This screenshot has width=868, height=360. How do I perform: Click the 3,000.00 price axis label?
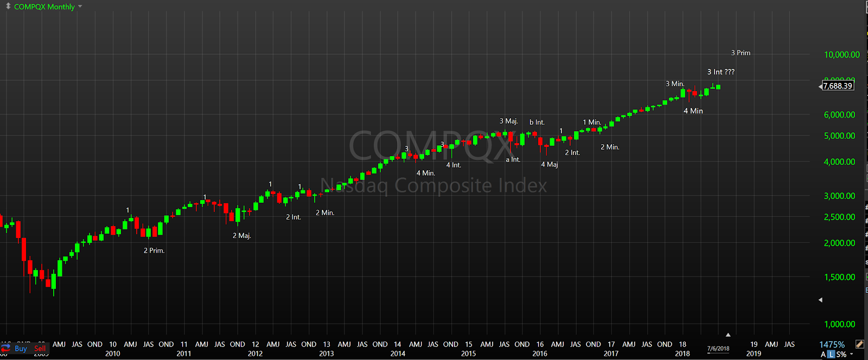[839, 196]
